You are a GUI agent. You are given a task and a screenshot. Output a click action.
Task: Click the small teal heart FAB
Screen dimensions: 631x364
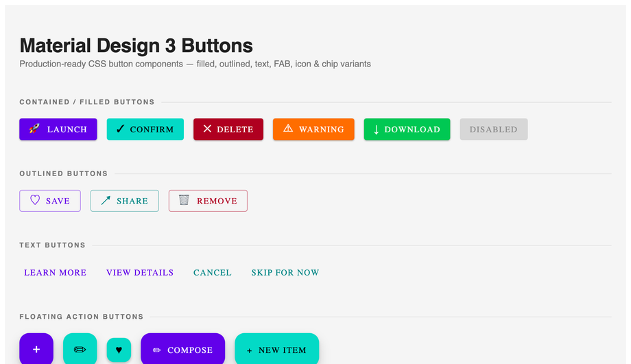119,350
